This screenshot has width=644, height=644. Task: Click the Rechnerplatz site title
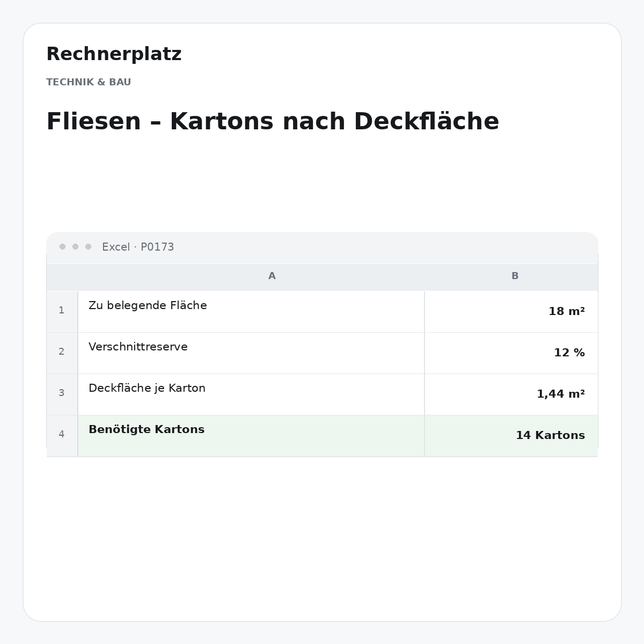point(114,54)
